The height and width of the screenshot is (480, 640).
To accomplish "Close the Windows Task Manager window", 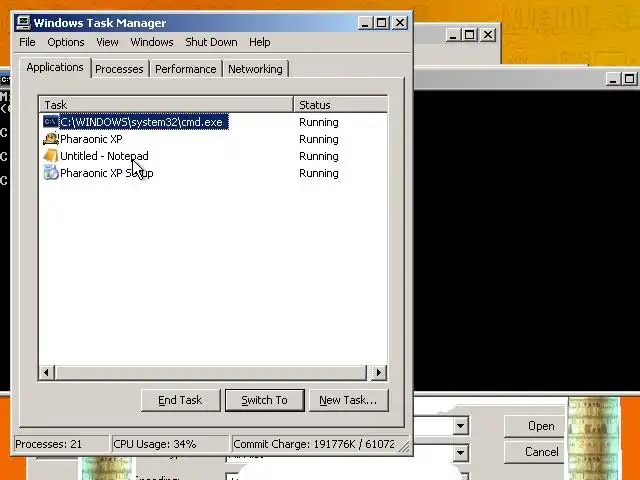I will (400, 23).
